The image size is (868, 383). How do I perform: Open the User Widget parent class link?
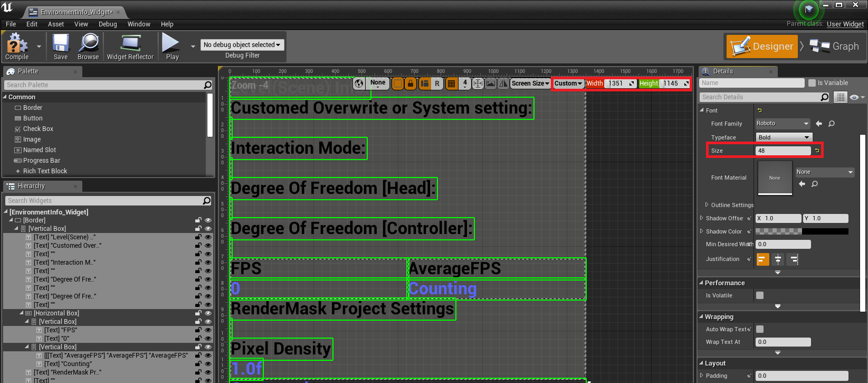pos(845,24)
